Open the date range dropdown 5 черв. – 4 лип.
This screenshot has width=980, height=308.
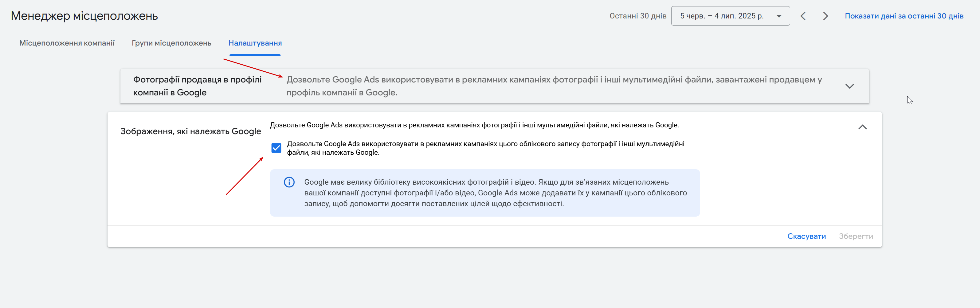(x=731, y=16)
